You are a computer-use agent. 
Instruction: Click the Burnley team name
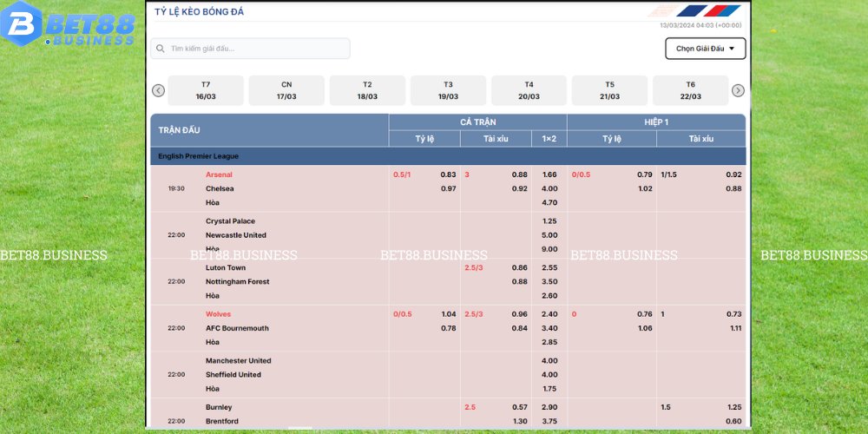219,407
